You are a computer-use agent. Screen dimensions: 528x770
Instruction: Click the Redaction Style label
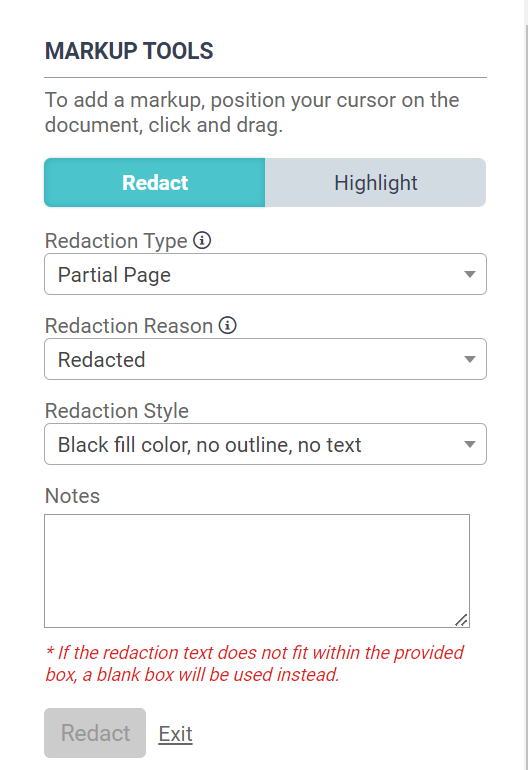pos(117,411)
